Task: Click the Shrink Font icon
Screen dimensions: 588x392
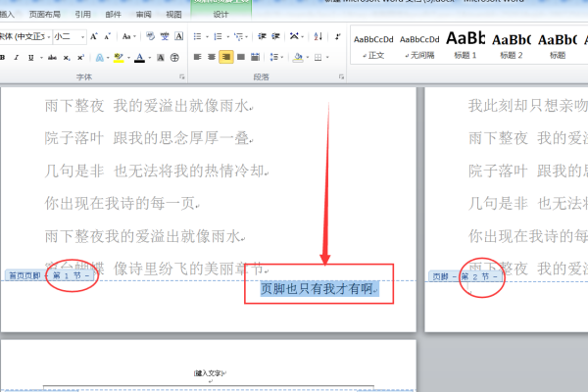Action: [x=108, y=36]
